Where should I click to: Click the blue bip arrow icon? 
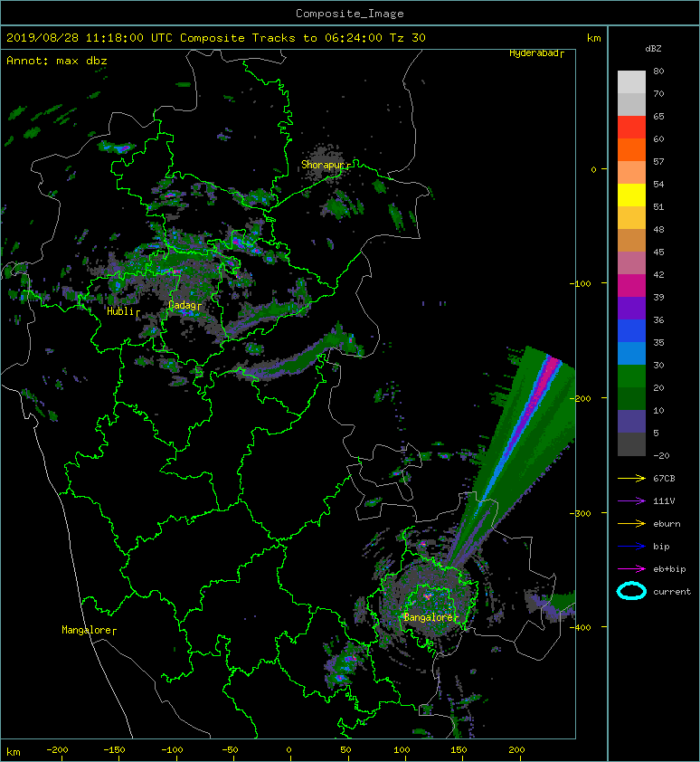tap(631, 547)
